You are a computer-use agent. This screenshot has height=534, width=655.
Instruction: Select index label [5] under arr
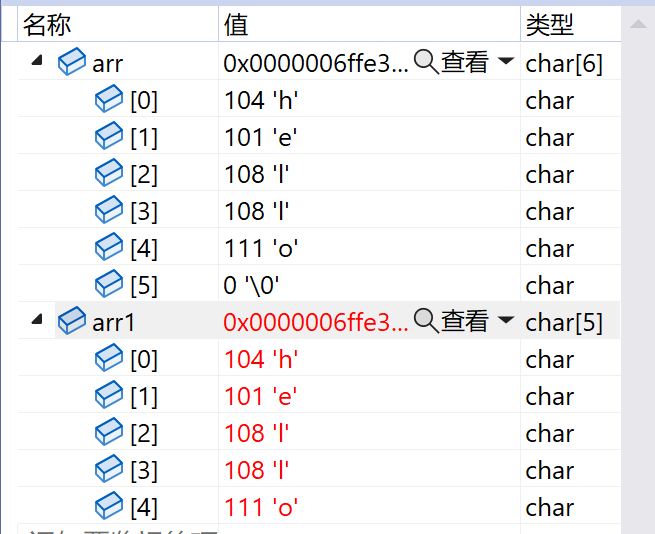click(x=144, y=286)
